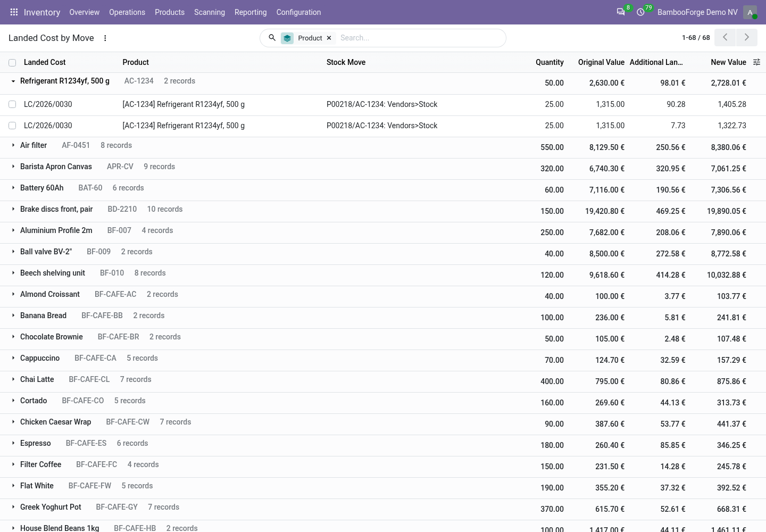Click the Inventory app title
The width and height of the screenshot is (766, 532).
(42, 12)
